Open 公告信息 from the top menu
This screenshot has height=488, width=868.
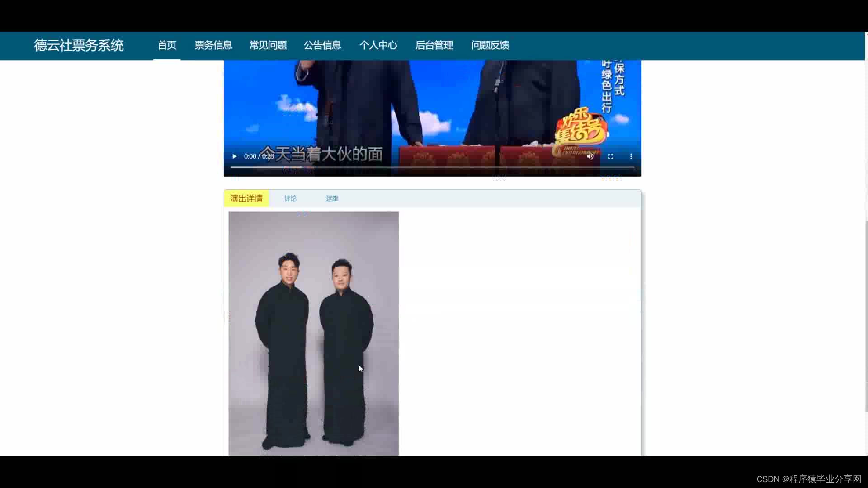click(322, 45)
